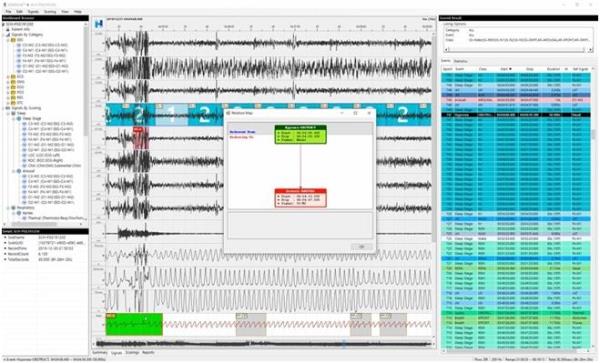Screen dimensions: 600x363
Task: Open the Signals menu
Action: (x=33, y=12)
